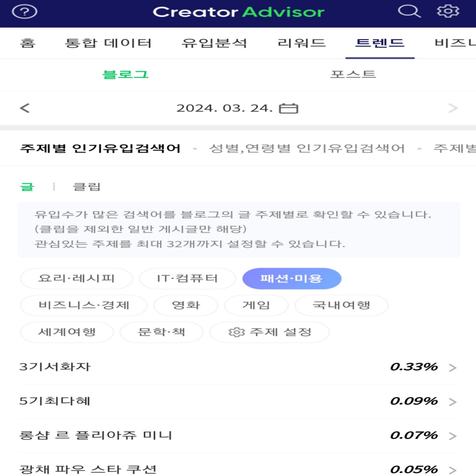Deselect the 패션·미용 topic chip
476x476 pixels.
(292, 278)
